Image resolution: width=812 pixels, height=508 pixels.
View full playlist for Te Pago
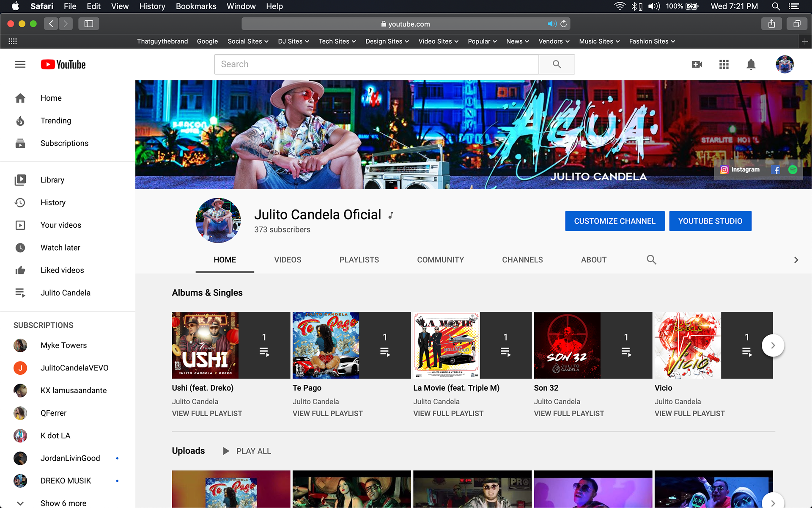[x=327, y=414]
